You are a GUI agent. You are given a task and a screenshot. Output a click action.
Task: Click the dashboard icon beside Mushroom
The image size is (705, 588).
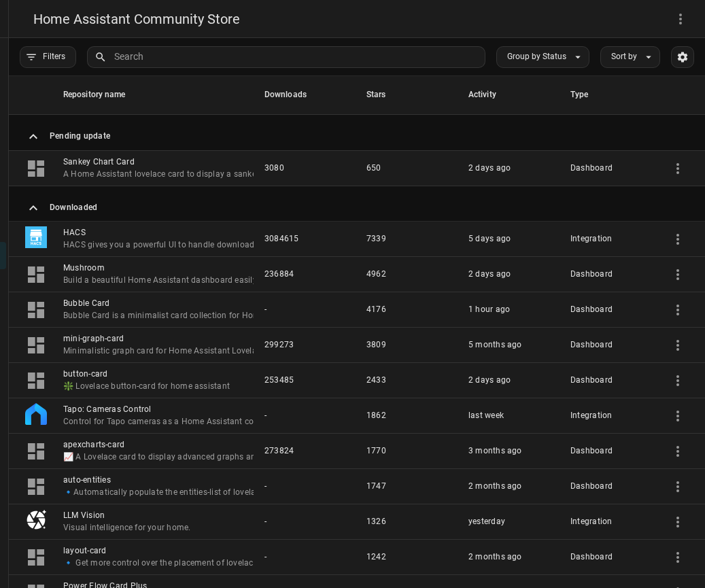click(x=36, y=275)
